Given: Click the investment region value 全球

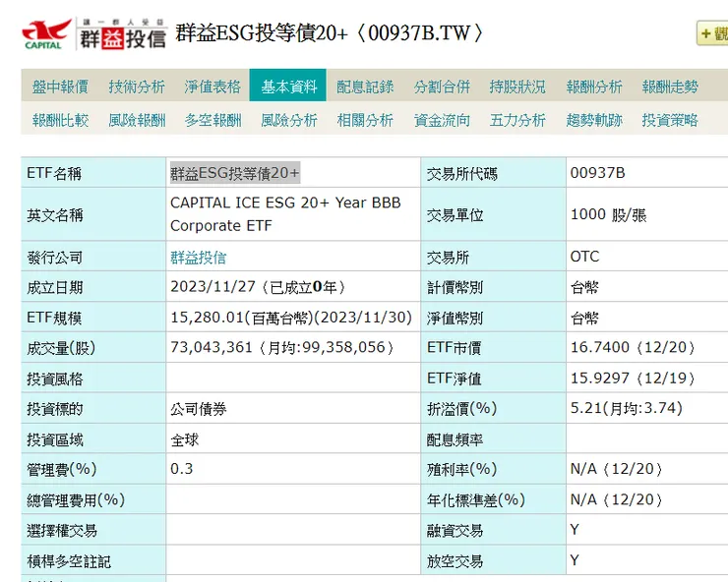Looking at the screenshot, I should point(184,439).
